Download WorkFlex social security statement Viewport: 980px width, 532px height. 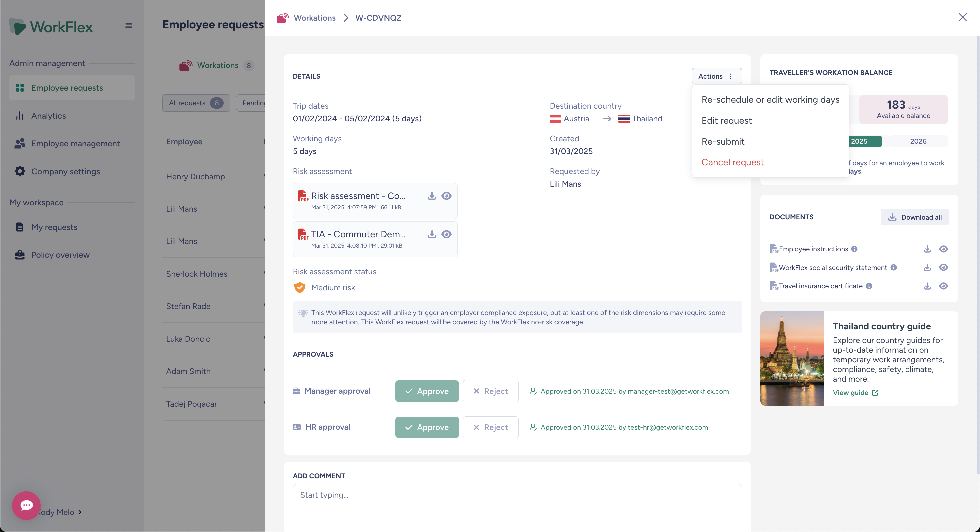tap(927, 268)
